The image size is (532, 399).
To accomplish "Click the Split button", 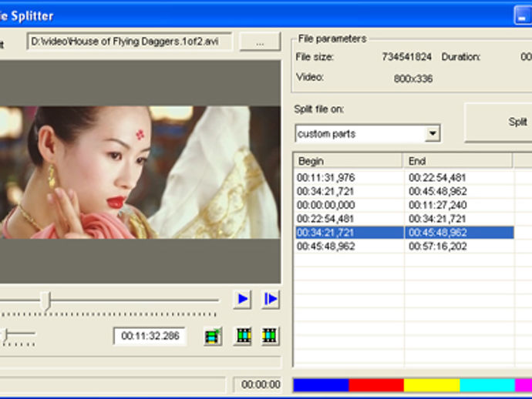I will point(499,122).
